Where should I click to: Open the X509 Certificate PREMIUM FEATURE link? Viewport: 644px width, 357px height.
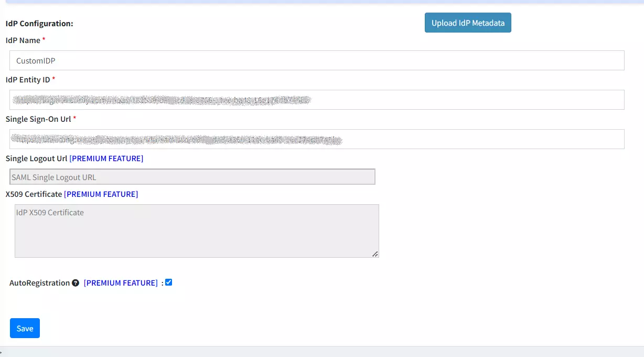[x=101, y=194]
